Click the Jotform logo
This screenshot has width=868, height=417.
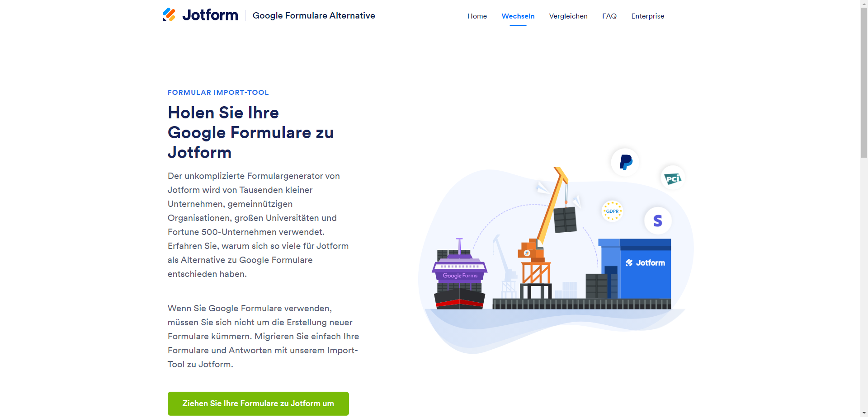click(200, 15)
